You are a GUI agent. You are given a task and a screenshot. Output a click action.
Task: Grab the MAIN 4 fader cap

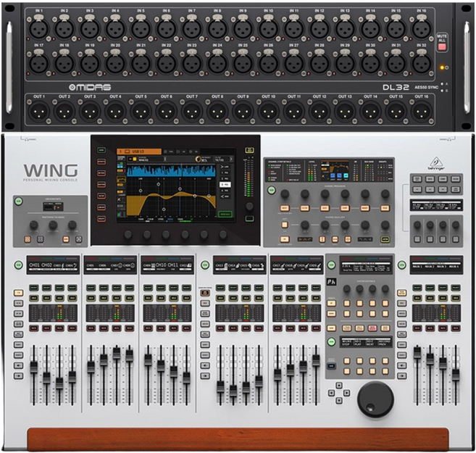click(456, 375)
